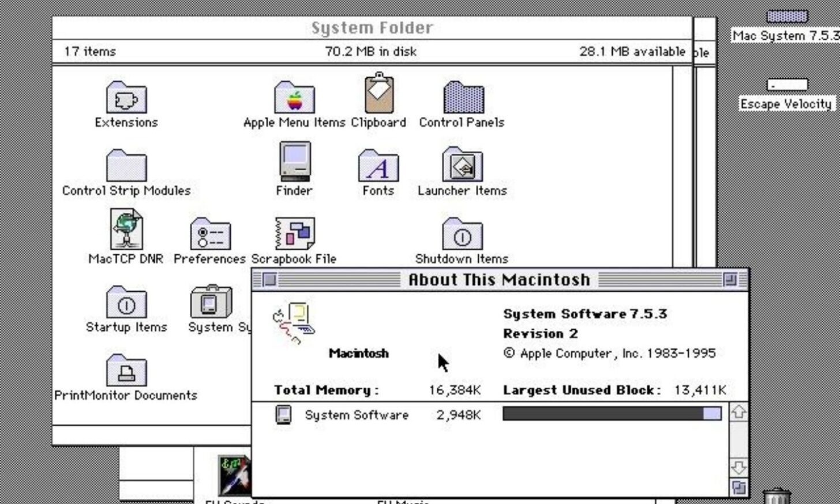Click the Clipboard icon

pos(378,94)
